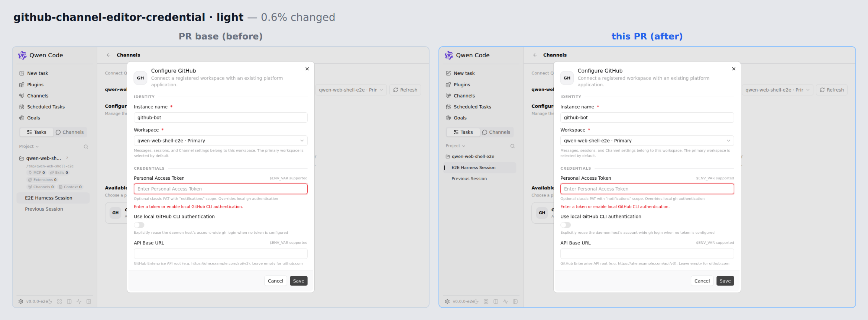Click grid layout icon in after panel footer

point(486,301)
